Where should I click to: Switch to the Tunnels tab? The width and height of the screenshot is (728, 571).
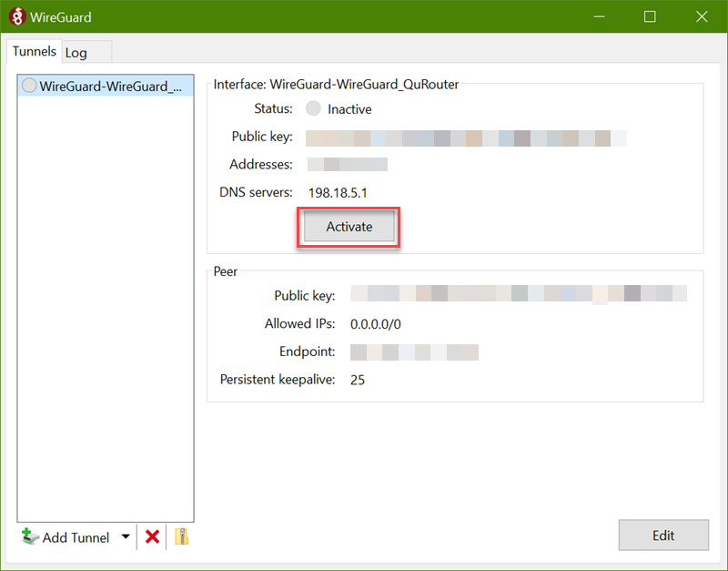tap(34, 51)
